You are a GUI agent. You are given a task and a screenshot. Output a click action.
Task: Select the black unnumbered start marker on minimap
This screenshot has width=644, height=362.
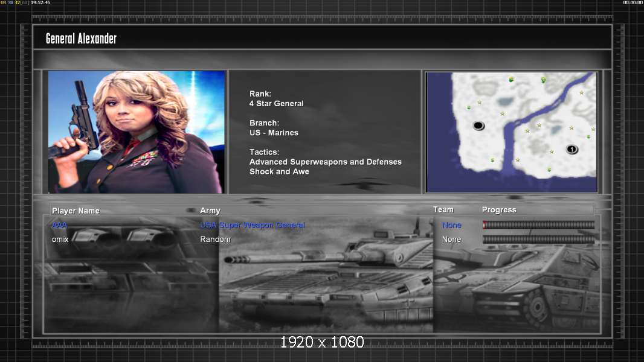click(x=478, y=125)
